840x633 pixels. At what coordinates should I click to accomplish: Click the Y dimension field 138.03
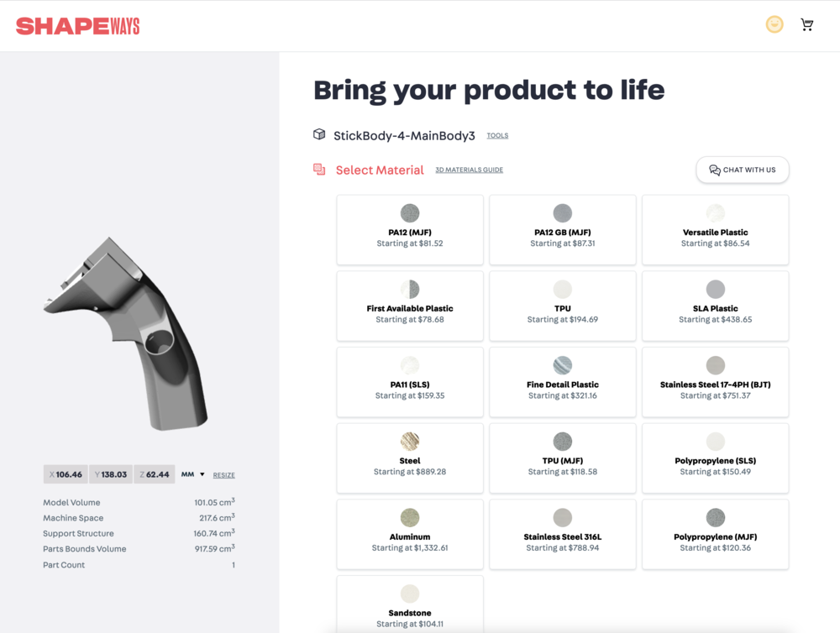coord(111,474)
